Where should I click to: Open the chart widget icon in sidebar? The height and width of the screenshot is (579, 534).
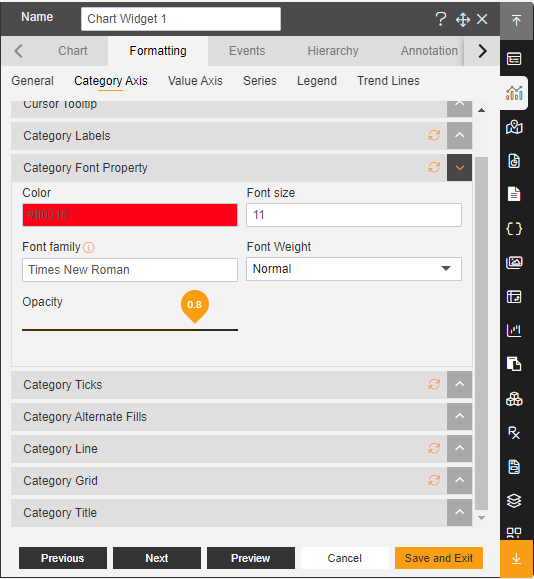pos(514,93)
